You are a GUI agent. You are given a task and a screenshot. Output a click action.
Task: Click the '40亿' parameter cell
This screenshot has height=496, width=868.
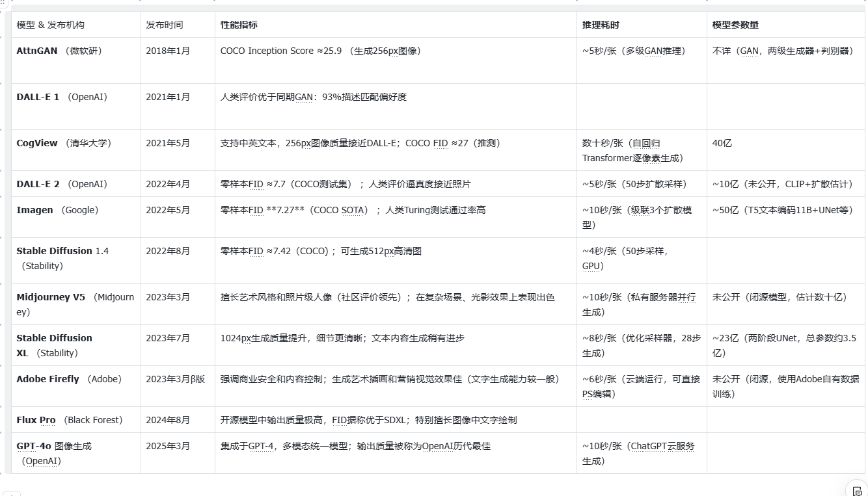(786, 150)
